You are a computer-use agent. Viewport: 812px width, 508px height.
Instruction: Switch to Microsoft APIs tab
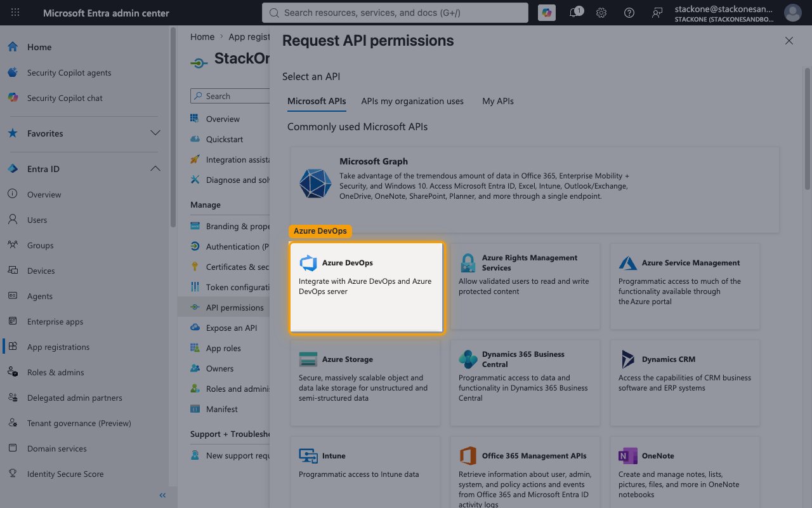(x=317, y=101)
